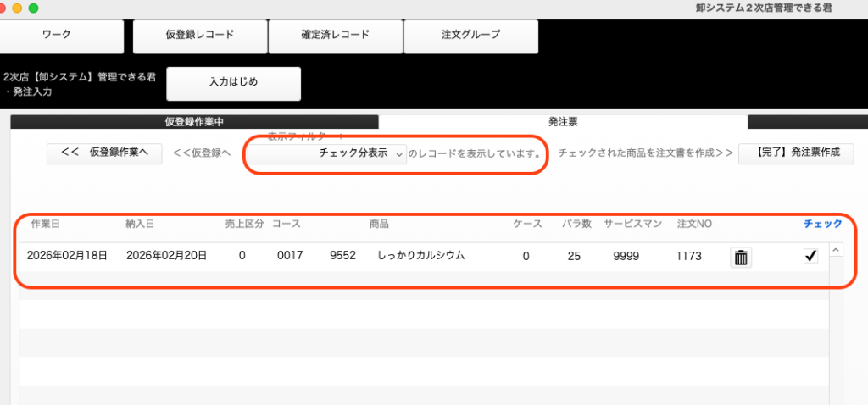This screenshot has height=405, width=868.
Task: Select the 作業日 field 2026年02月18日
Action: pyautogui.click(x=67, y=256)
